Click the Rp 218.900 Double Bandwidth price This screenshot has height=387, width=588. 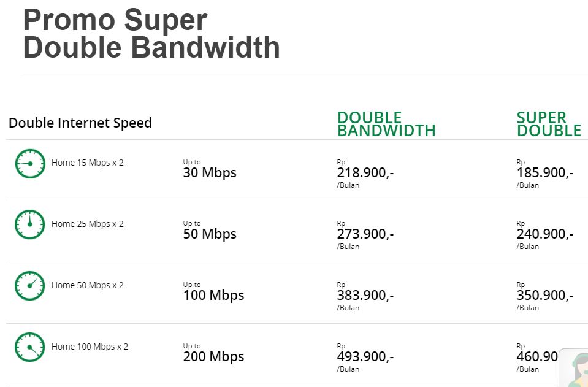click(365, 173)
